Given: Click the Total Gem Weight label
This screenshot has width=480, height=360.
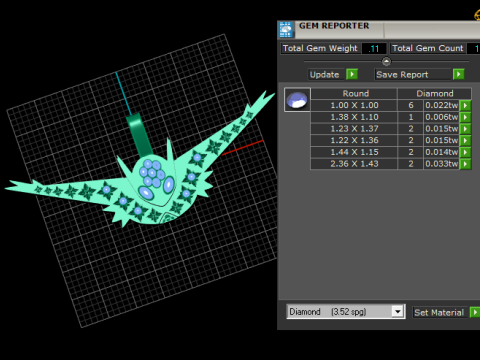Looking at the screenshot, I should click(x=320, y=48).
